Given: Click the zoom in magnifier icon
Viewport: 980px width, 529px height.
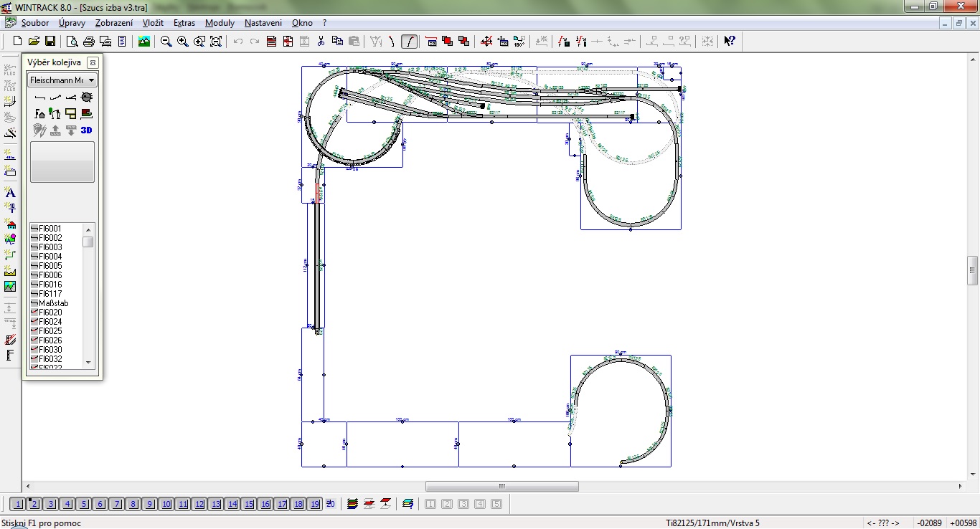Looking at the screenshot, I should click(x=183, y=42).
